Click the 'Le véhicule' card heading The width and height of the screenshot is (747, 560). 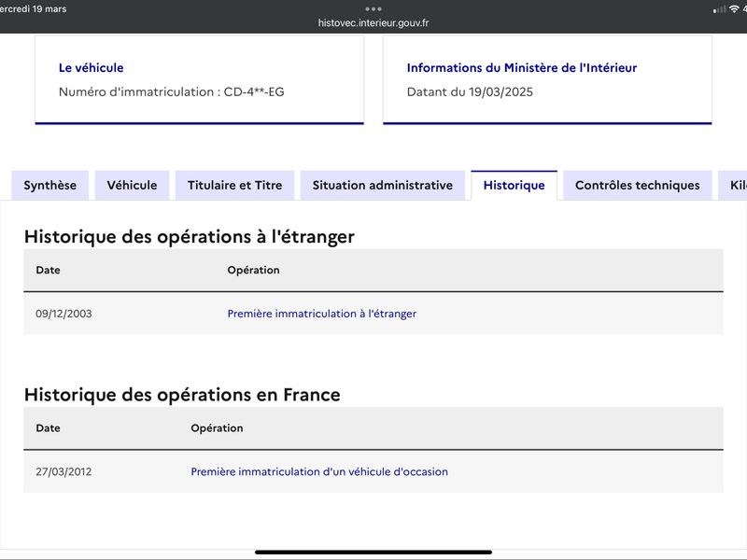tap(91, 68)
